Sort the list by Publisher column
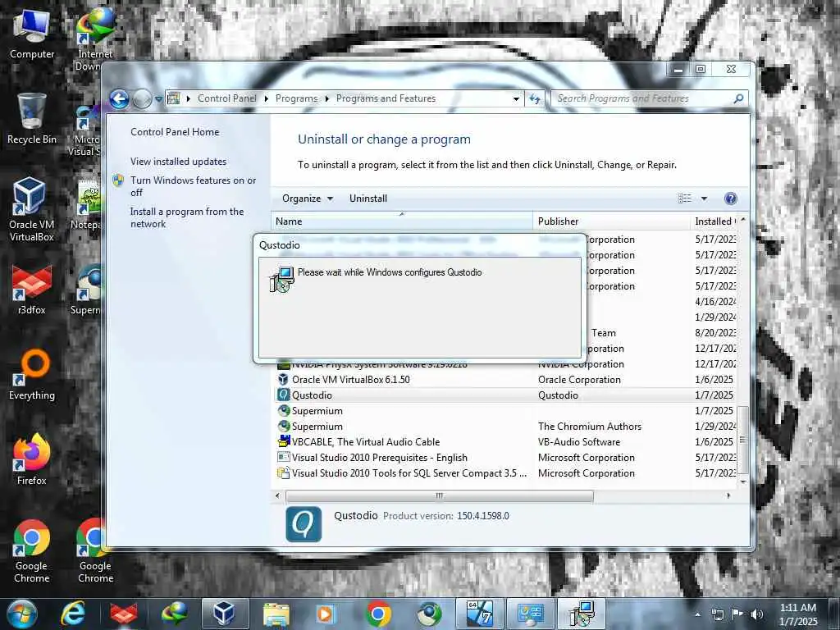 tap(611, 221)
